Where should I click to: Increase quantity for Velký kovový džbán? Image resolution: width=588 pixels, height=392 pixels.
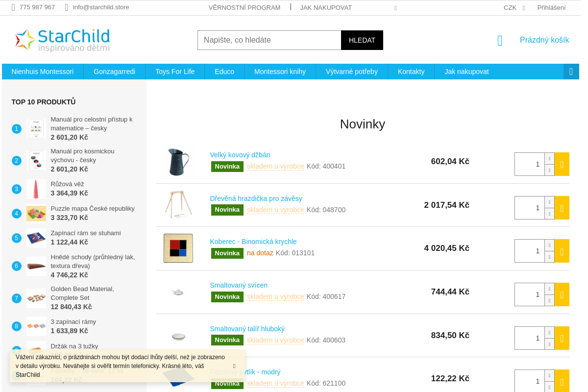pyautogui.click(x=549, y=158)
